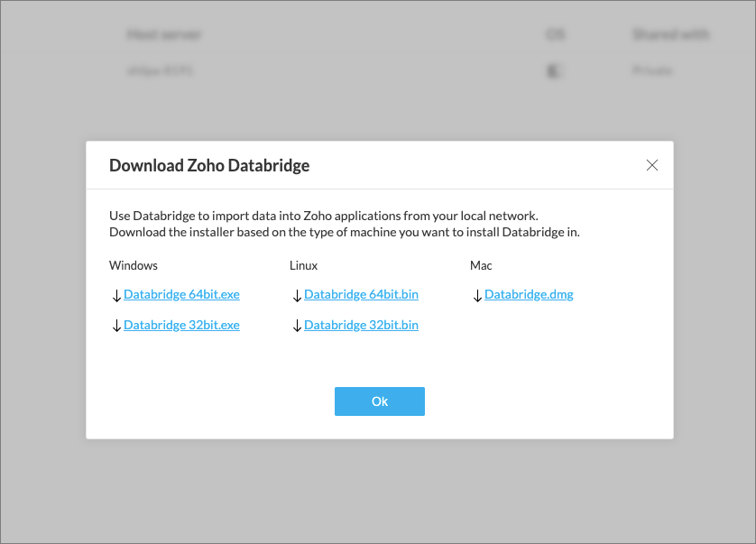Select the Mac column heading
756x544 pixels.
pyautogui.click(x=481, y=265)
